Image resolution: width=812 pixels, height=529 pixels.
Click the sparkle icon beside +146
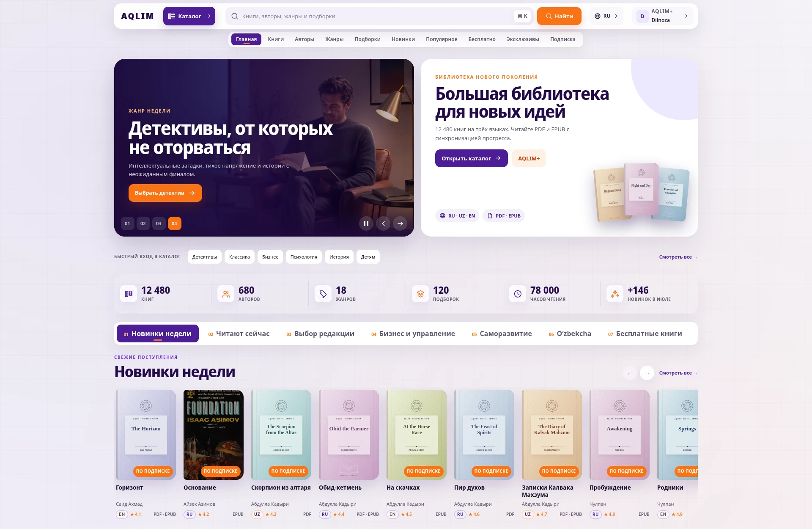coord(615,294)
